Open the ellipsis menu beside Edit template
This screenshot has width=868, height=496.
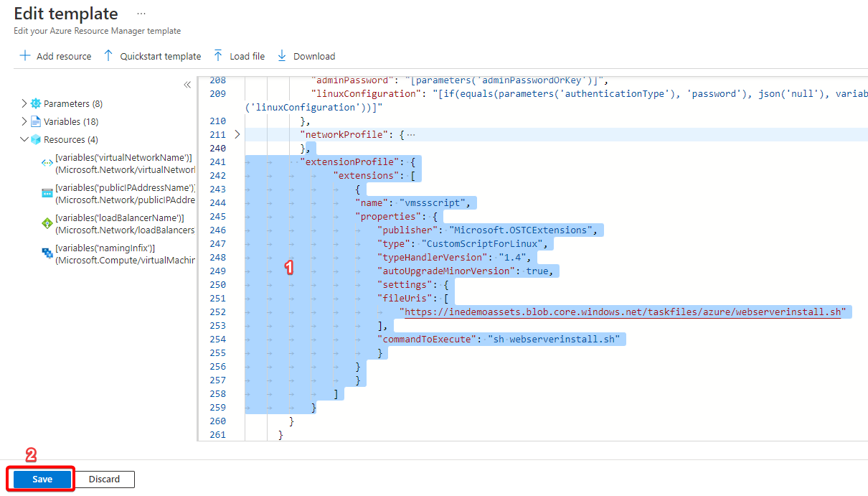pos(141,14)
